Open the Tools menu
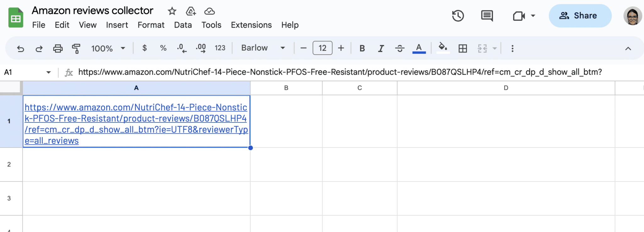Viewport: 644px width, 232px height. [x=211, y=25]
